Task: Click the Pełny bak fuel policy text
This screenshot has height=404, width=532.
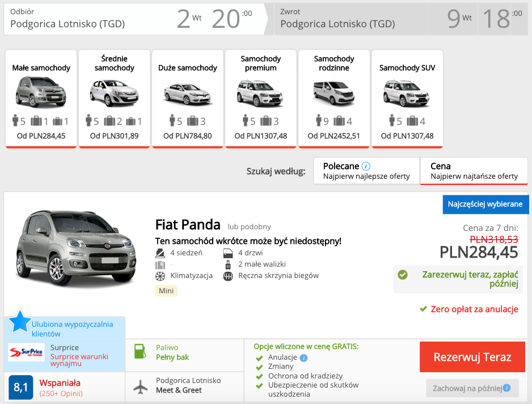Action: point(172,357)
